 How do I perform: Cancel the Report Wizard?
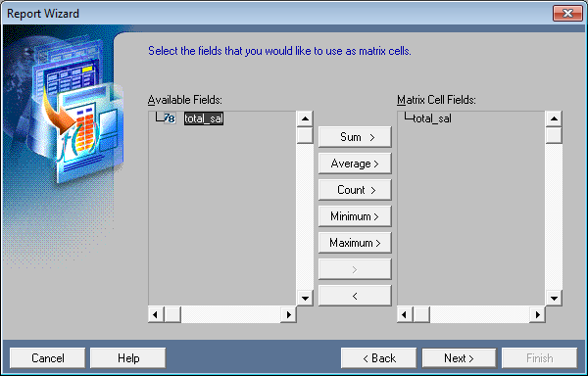(48, 358)
